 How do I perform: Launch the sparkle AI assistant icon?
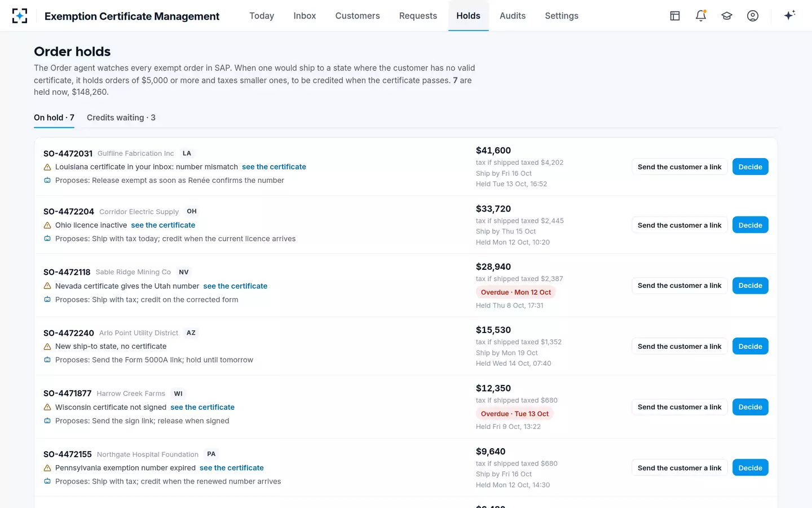pyautogui.click(x=789, y=15)
